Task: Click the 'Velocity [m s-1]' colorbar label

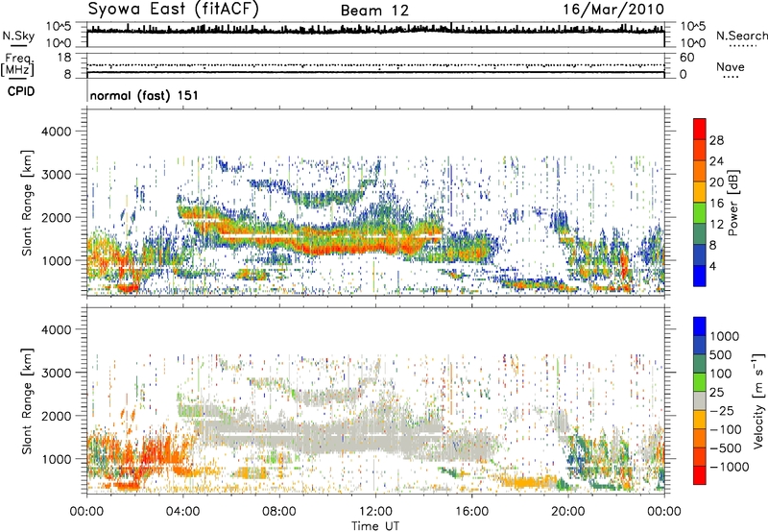Action: [x=758, y=400]
